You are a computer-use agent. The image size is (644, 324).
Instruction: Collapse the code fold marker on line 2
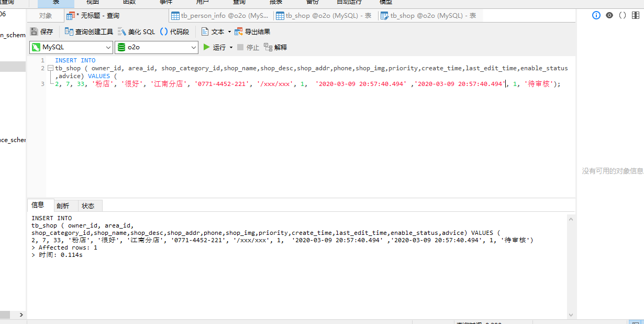click(50, 68)
